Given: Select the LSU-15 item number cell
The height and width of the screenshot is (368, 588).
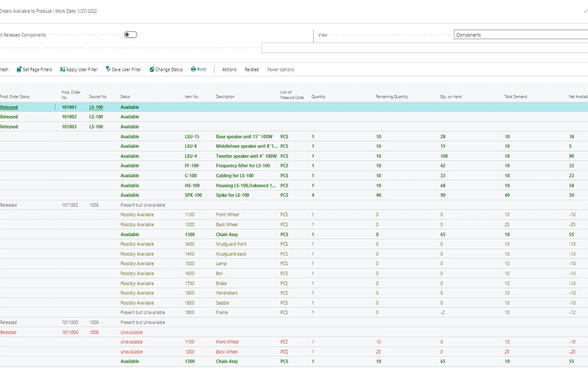Looking at the screenshot, I should [x=192, y=137].
